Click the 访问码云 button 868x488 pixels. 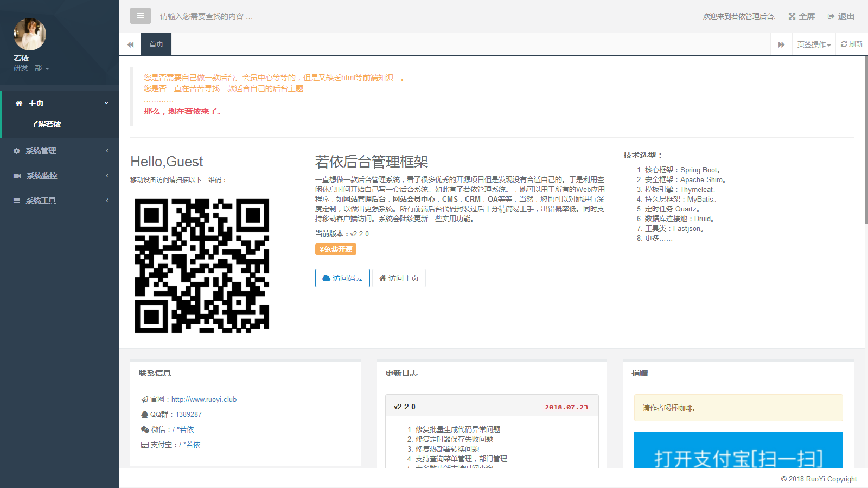pos(342,278)
